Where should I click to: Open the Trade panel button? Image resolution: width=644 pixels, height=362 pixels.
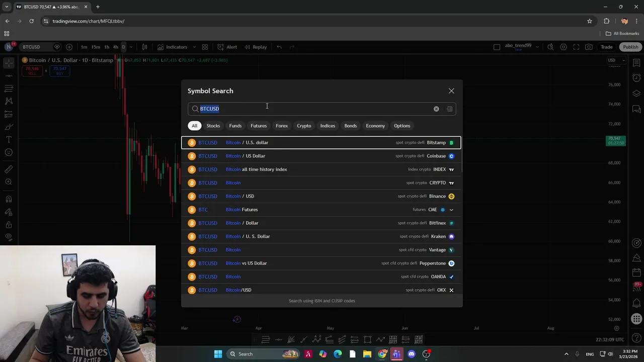tap(607, 47)
